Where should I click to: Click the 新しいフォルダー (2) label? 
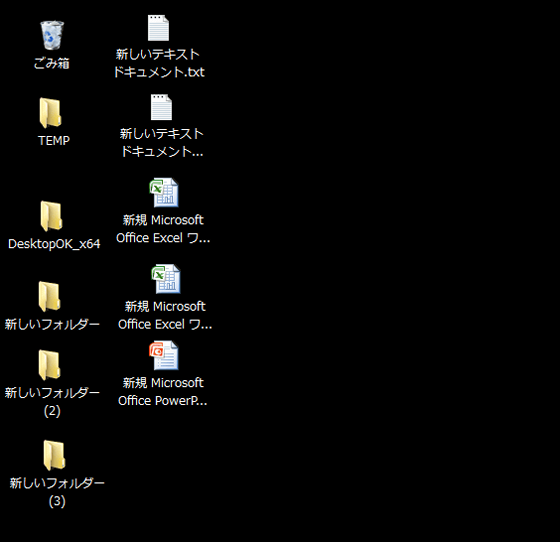(52, 402)
